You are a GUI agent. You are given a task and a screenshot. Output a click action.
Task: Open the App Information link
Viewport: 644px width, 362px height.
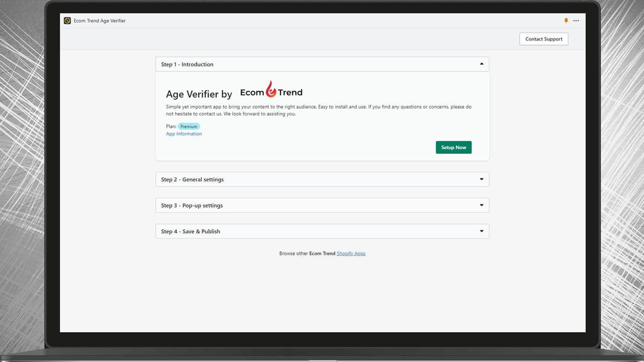tap(184, 134)
